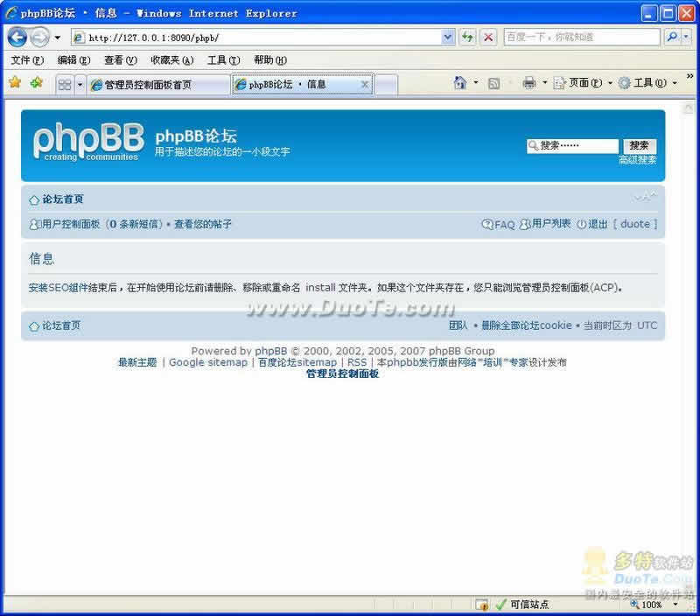Open Favorites Center star icon
The width and height of the screenshot is (700, 616).
14,83
